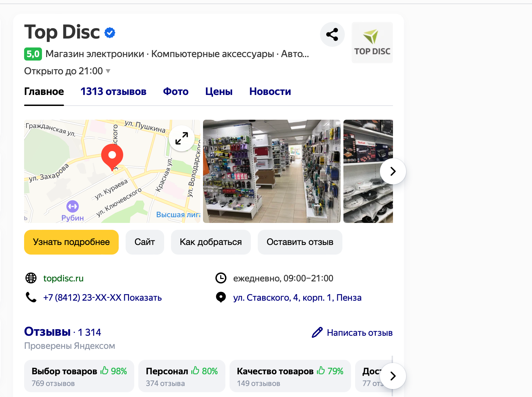
Task: Click the Проверены Яндексом text
Action: [x=70, y=346]
